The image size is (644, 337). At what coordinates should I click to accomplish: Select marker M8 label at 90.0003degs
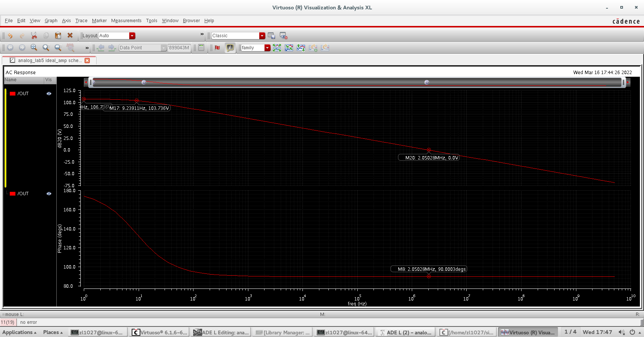point(429,269)
